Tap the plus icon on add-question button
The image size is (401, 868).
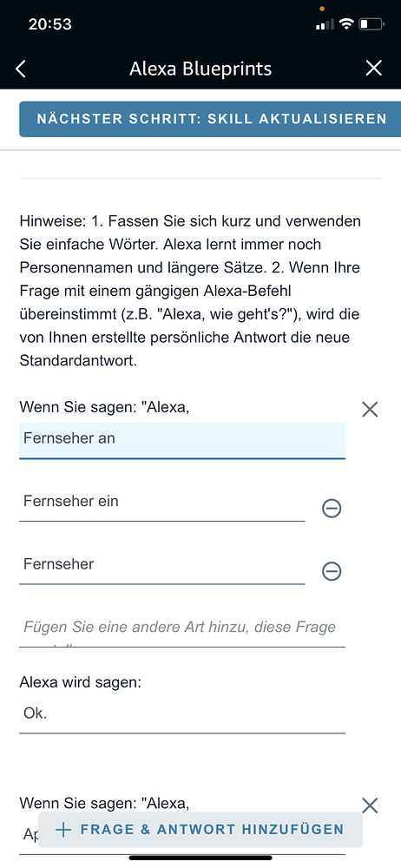pos(64,829)
